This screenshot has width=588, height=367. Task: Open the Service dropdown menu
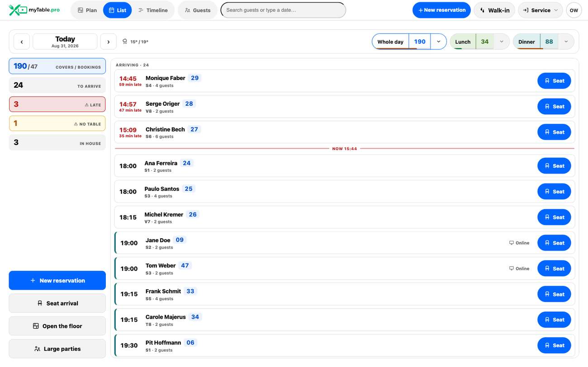tap(540, 10)
